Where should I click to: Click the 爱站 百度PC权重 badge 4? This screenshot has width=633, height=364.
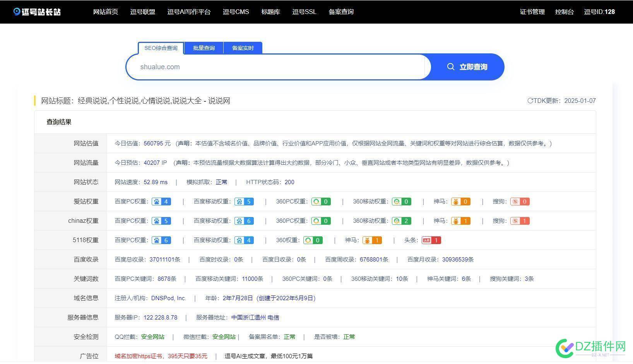click(x=161, y=202)
